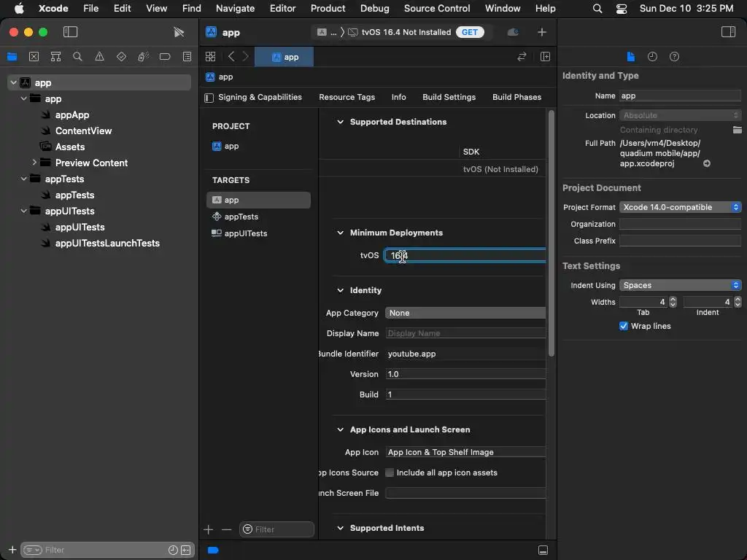The image size is (747, 560).
Task: Collapse the Supported Destinations section
Action: [340, 122]
